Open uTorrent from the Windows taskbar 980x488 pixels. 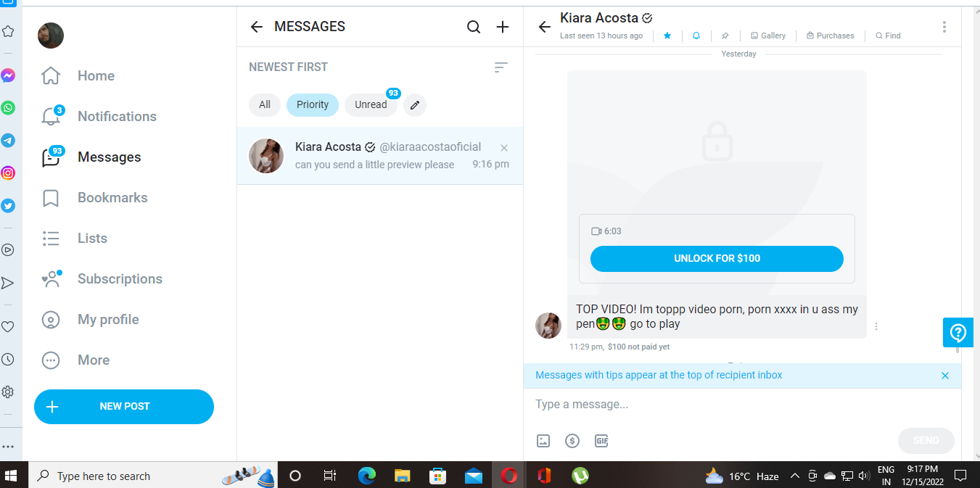pos(580,476)
